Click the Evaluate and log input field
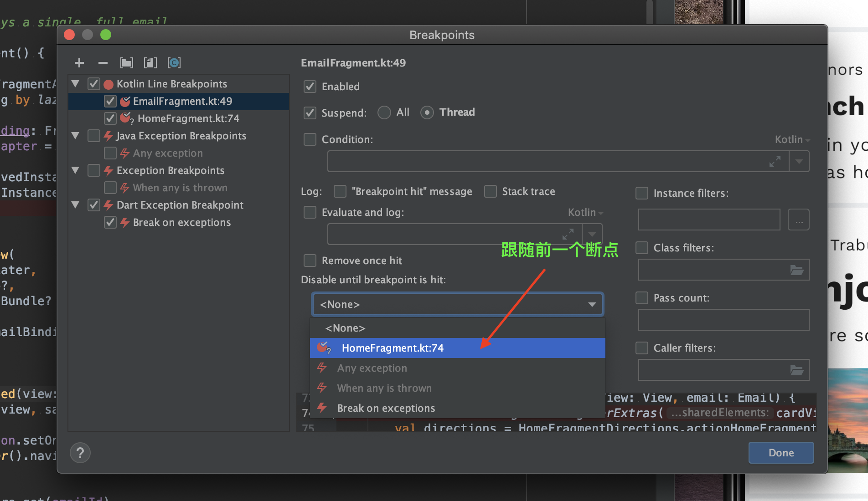Screen dimensions: 868x501 (x=455, y=234)
